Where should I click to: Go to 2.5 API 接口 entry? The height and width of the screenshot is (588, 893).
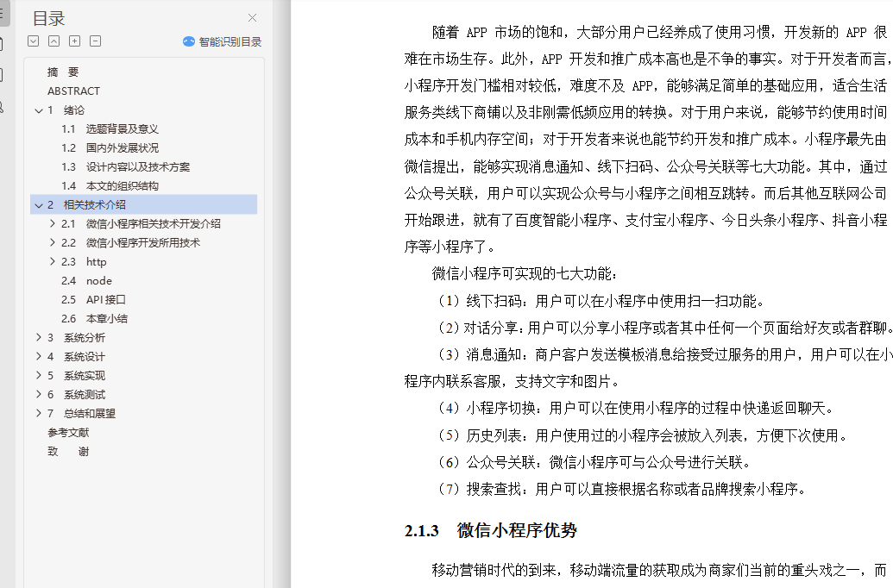[93, 299]
